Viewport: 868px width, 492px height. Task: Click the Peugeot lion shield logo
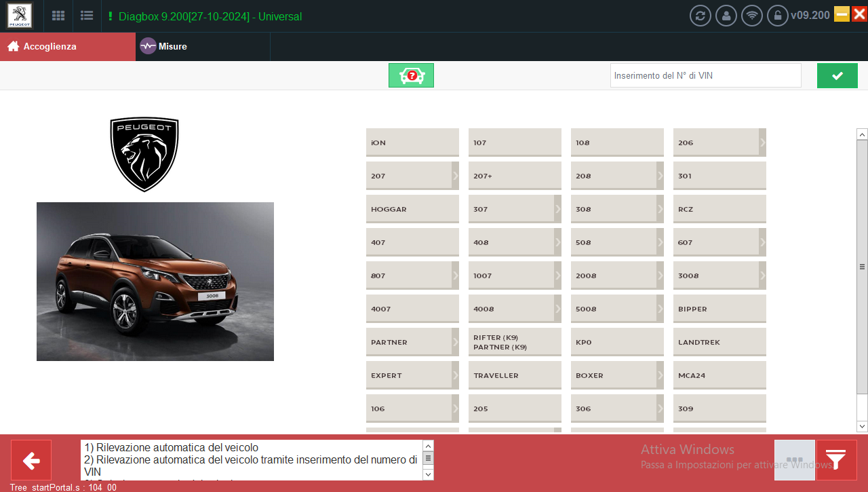pos(144,155)
